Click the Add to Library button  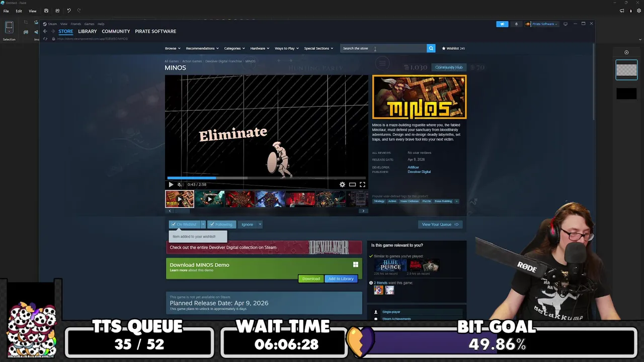click(x=341, y=279)
